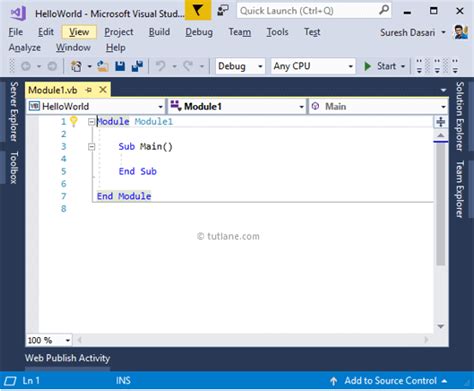The image size is (474, 391).
Task: Open the Any CPU platform dropdown
Action: pyautogui.click(x=350, y=66)
